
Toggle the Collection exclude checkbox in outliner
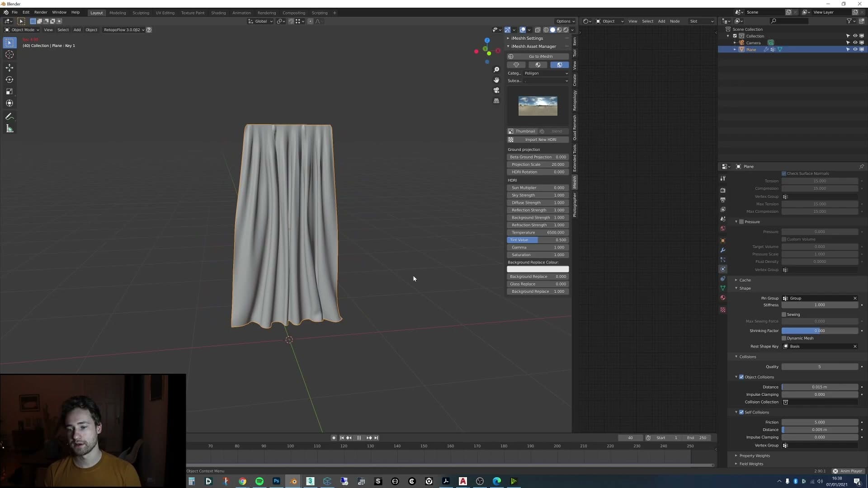point(735,36)
